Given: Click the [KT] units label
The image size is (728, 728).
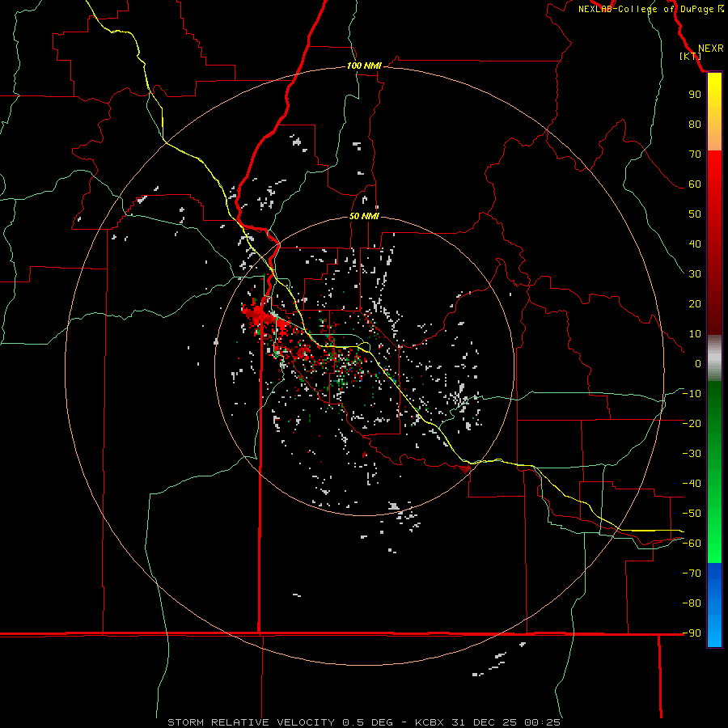Looking at the screenshot, I should [x=691, y=56].
